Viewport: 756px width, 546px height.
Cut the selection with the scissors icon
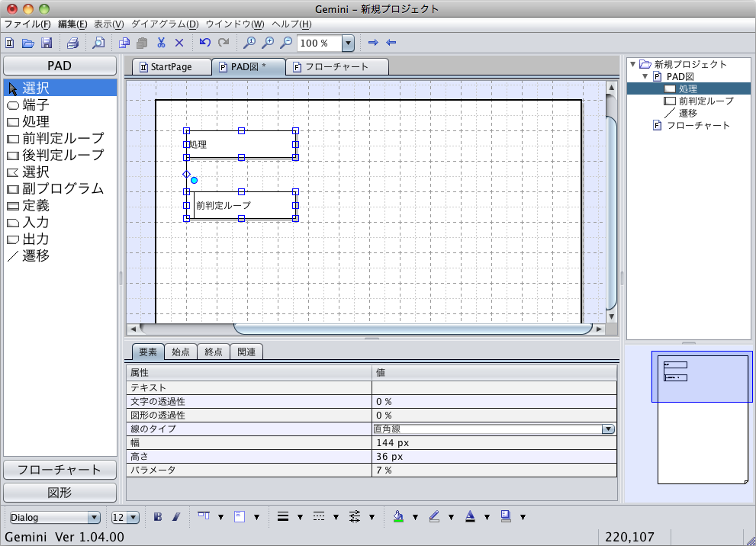[x=161, y=43]
